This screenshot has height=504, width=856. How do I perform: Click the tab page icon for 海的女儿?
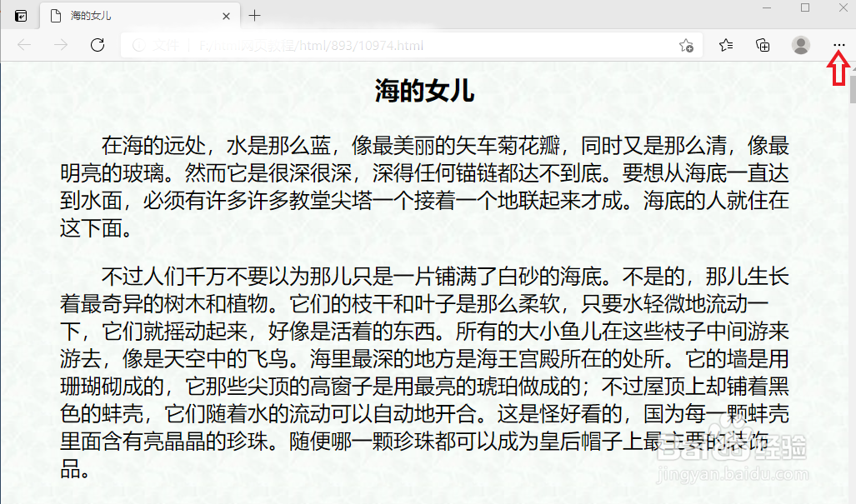(x=55, y=16)
